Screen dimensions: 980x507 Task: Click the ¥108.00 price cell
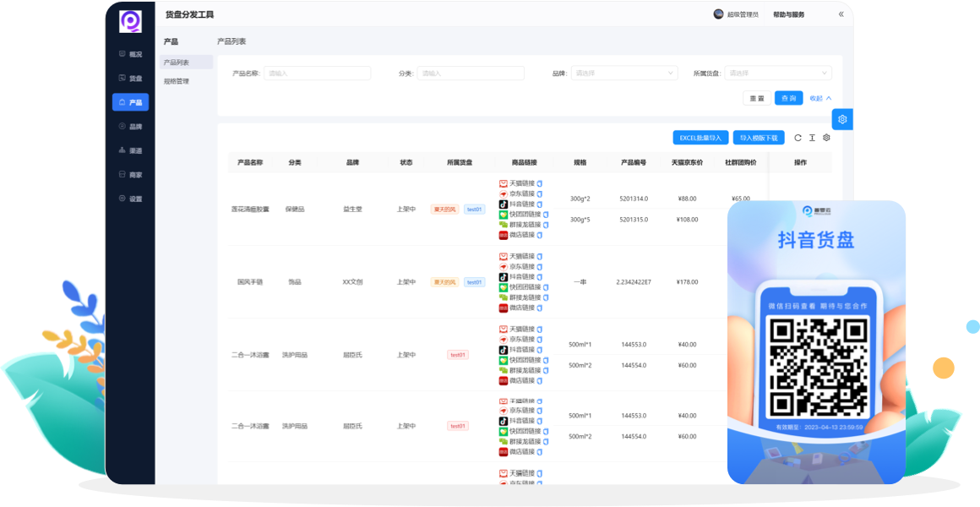click(x=687, y=220)
